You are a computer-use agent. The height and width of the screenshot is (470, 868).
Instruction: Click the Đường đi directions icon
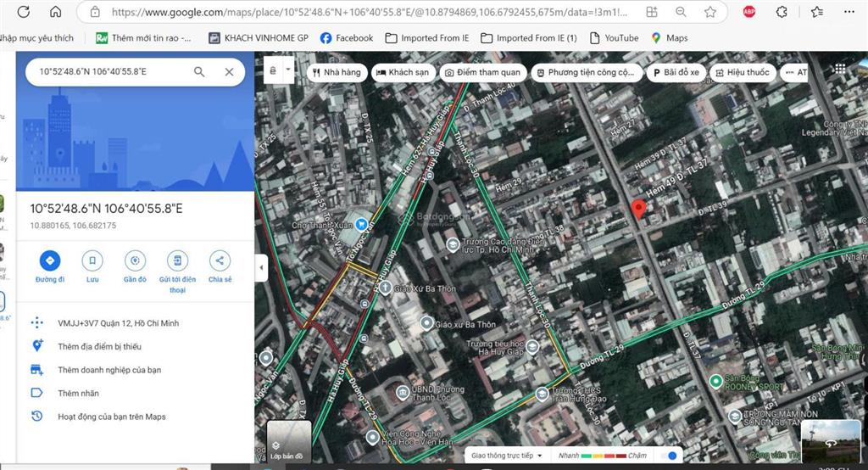click(49, 260)
